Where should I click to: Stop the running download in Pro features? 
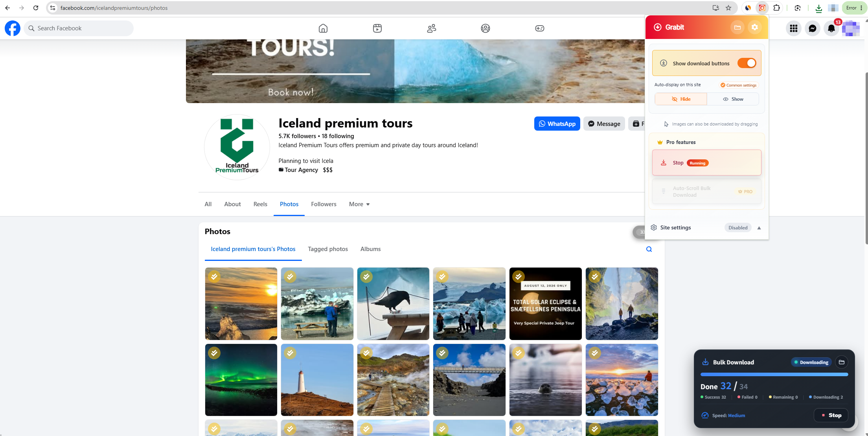pyautogui.click(x=706, y=163)
